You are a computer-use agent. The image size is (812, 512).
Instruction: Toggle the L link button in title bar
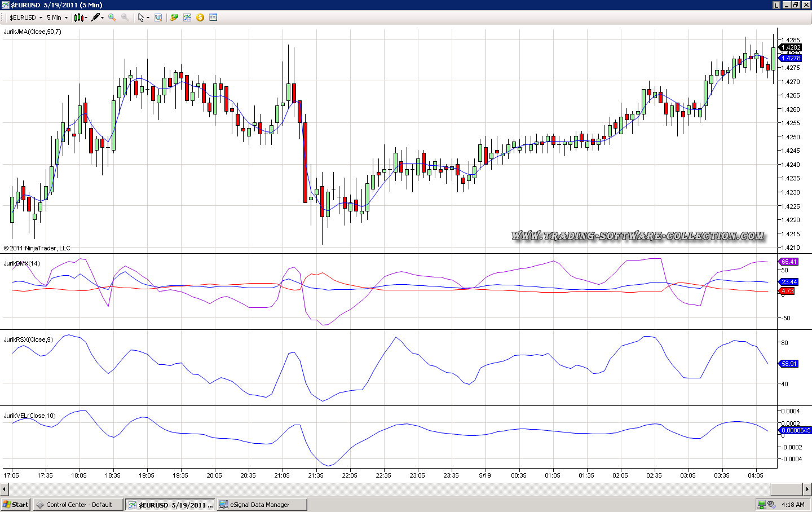tap(776, 5)
